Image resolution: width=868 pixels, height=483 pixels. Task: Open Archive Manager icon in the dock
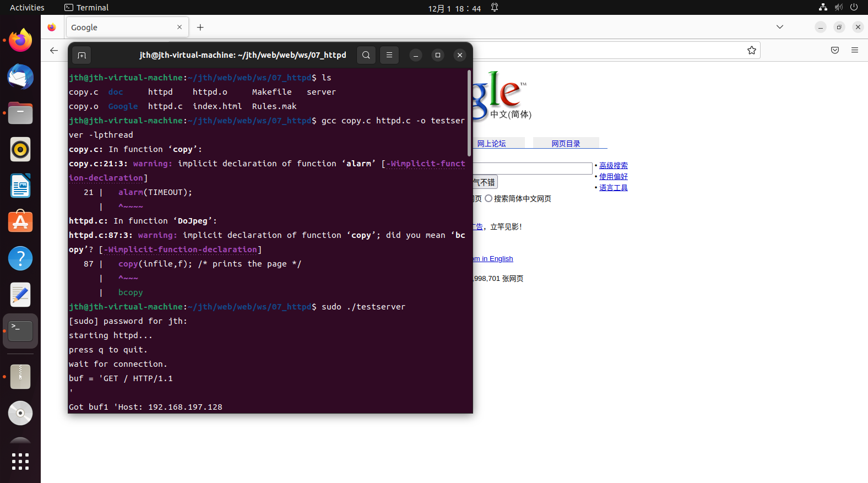pyautogui.click(x=20, y=377)
